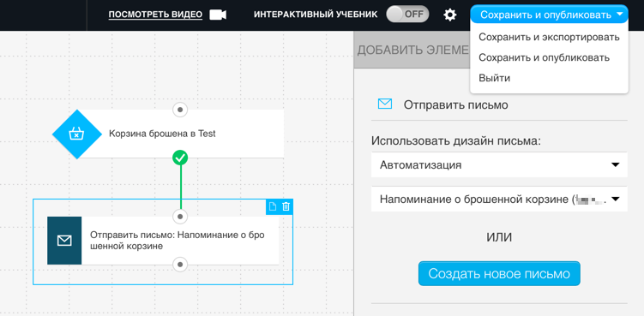Collapse the Сохранить и опубликовать dropdown button
The image size is (644, 316).
[550, 15]
